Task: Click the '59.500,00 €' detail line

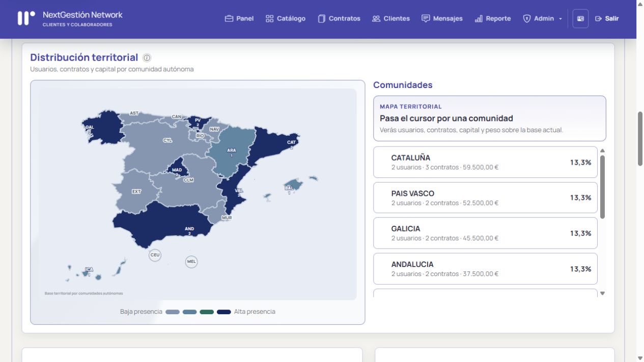Action: tap(445, 167)
